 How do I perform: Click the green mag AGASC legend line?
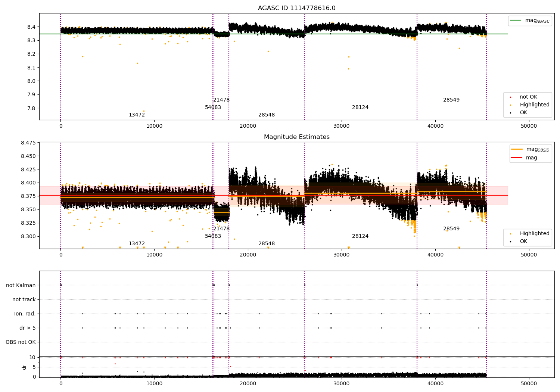tap(516, 21)
